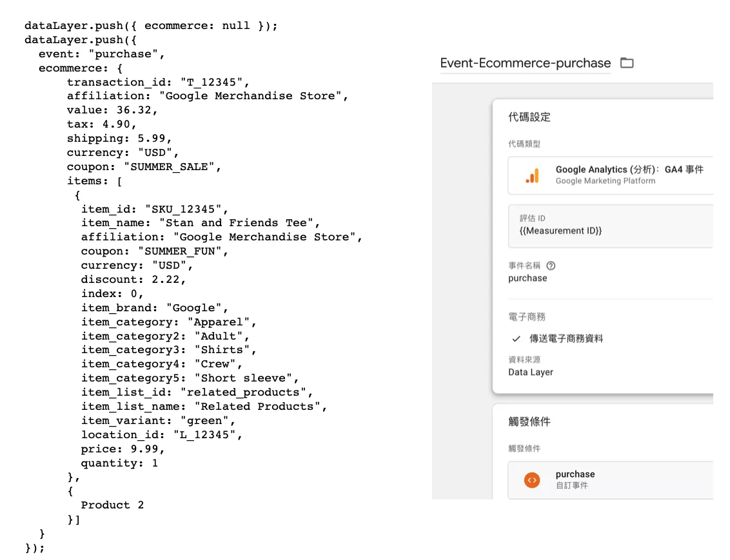Click the 觸發條件 section heading

point(529,421)
